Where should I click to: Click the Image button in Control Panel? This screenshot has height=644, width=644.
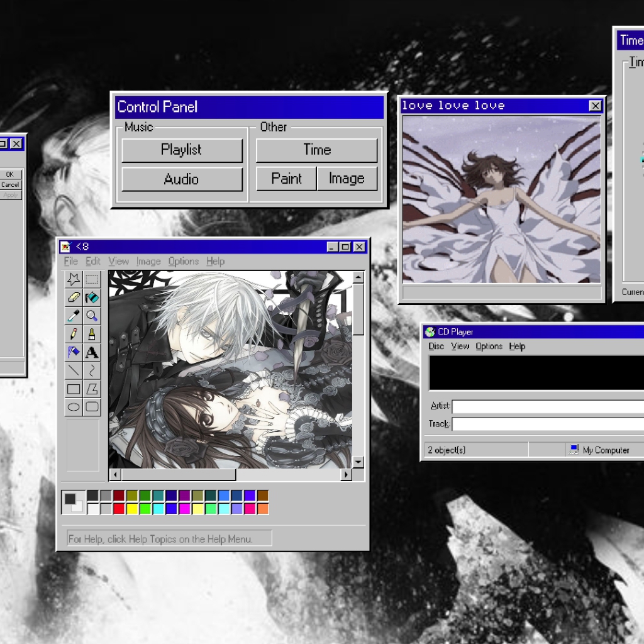click(347, 179)
